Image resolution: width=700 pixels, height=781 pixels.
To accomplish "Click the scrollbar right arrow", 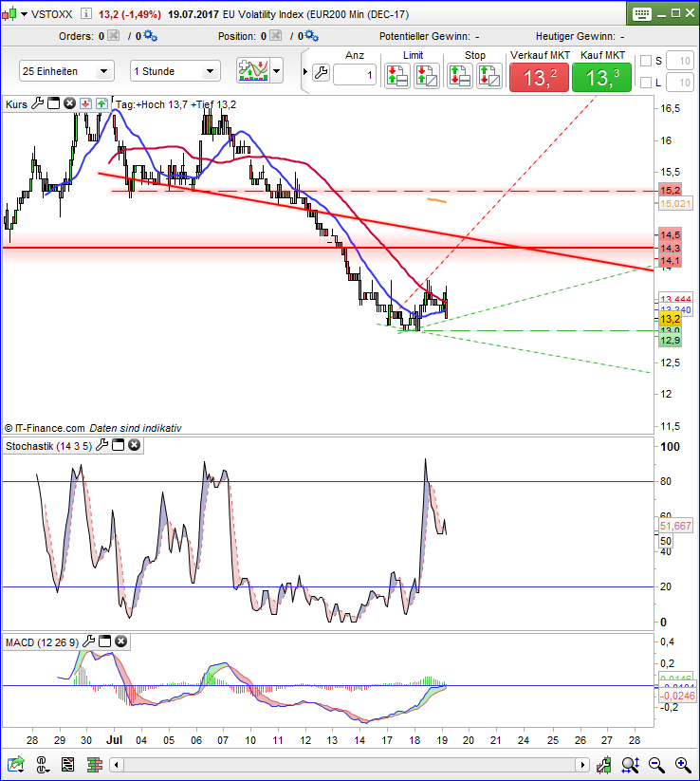I will click(582, 764).
